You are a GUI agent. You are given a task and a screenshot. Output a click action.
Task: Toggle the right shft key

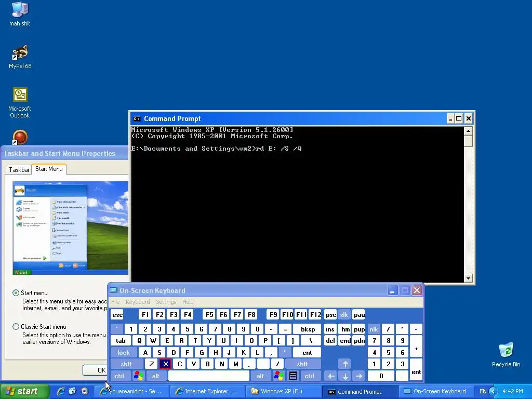coord(302,364)
